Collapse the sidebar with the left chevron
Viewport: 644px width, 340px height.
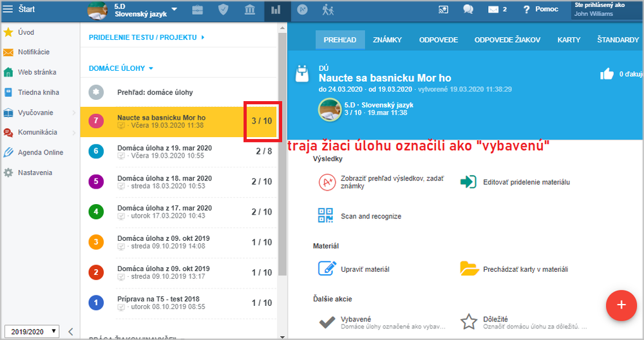click(71, 332)
